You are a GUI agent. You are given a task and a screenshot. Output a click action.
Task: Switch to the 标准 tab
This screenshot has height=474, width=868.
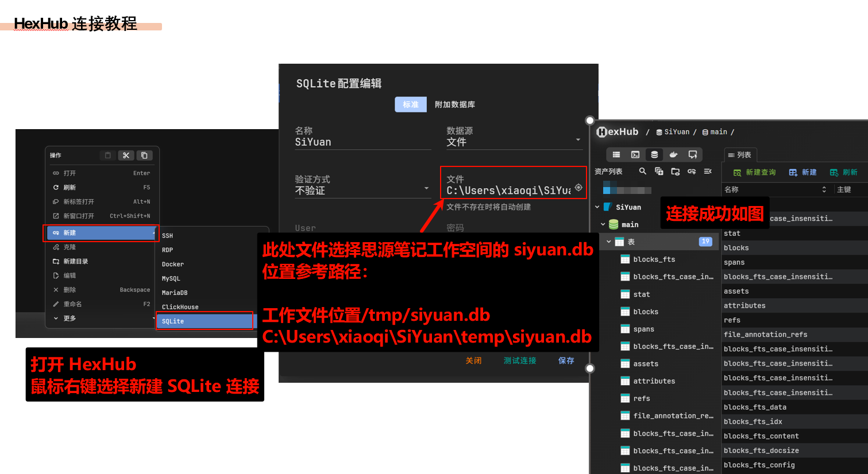tap(411, 104)
